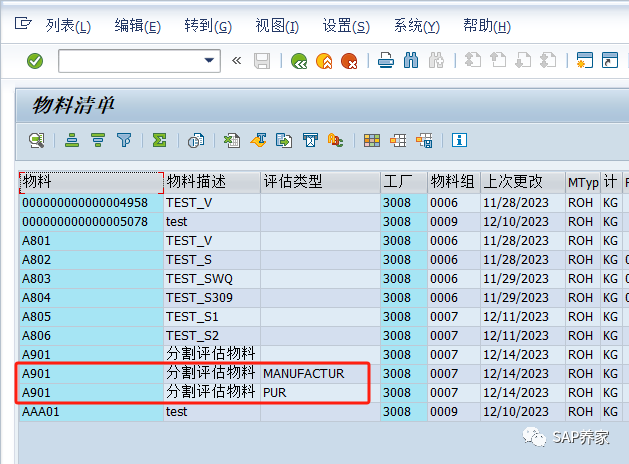629x464 pixels.
Task: Click the MTyp column header
Action: tap(583, 182)
